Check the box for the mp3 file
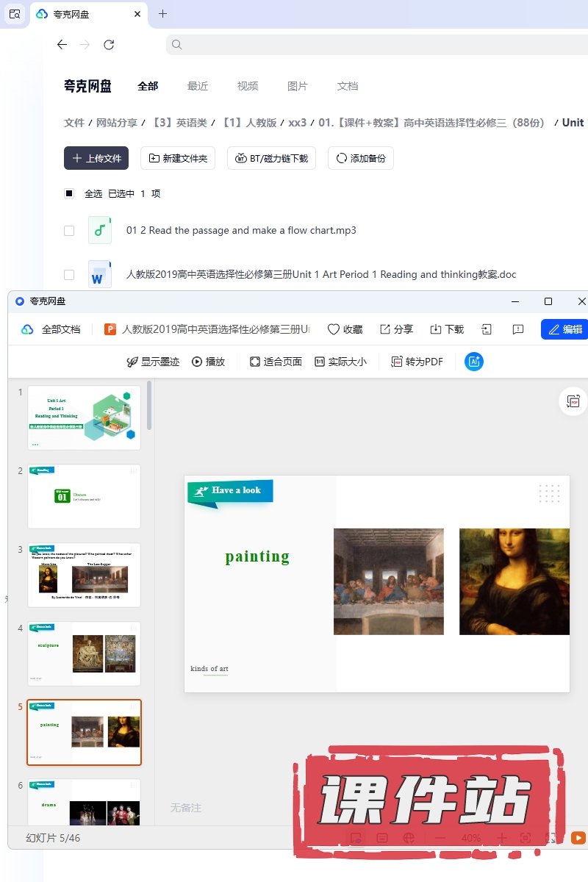The height and width of the screenshot is (882, 588). click(x=69, y=230)
